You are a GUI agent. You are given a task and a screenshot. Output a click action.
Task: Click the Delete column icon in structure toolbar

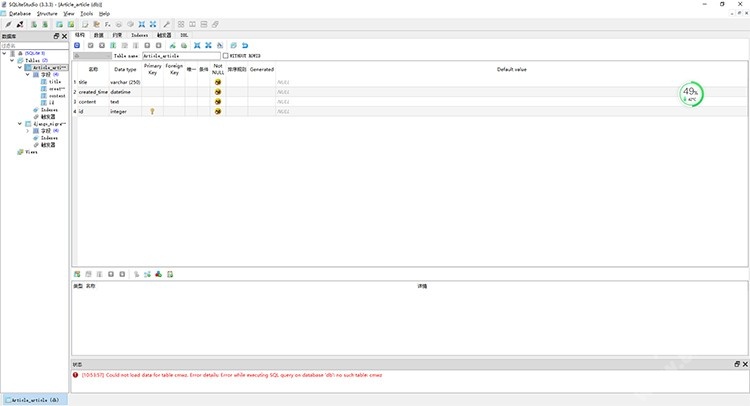[136, 45]
